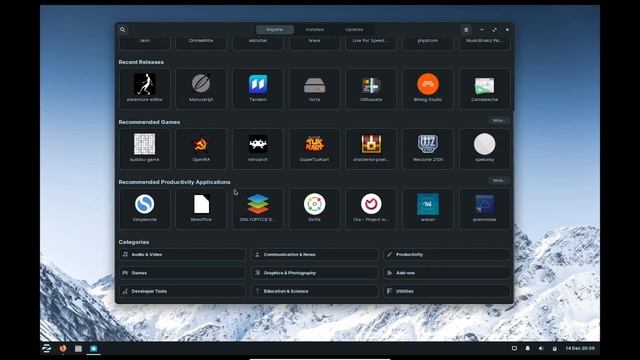Viewport: 640px width, 360px height.
Task: Open the phpstorm tile in the top row
Action: point(428,43)
